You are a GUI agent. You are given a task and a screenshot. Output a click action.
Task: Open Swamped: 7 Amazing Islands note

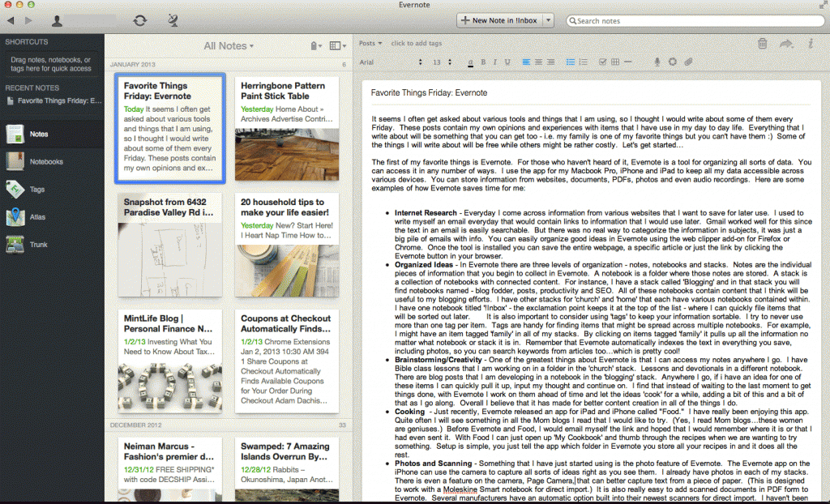point(287,469)
